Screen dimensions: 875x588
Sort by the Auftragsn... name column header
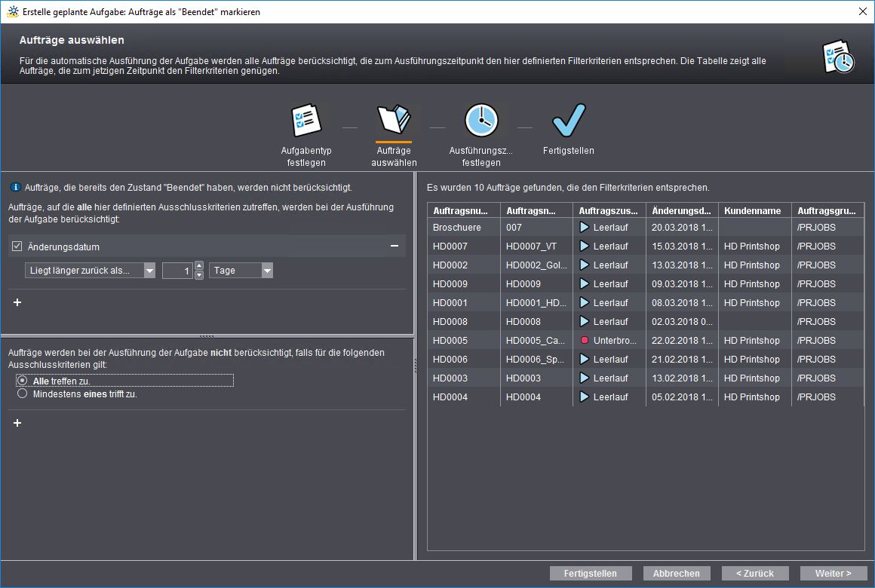536,210
